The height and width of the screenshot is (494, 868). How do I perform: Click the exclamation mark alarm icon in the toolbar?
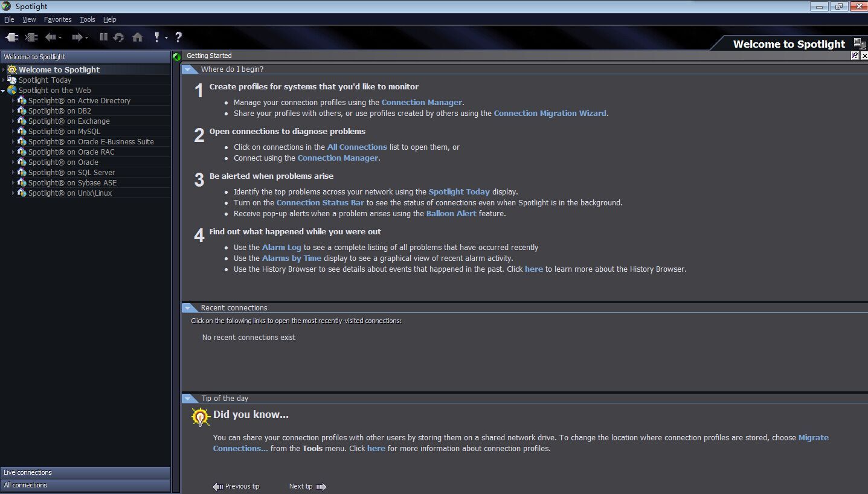[157, 37]
